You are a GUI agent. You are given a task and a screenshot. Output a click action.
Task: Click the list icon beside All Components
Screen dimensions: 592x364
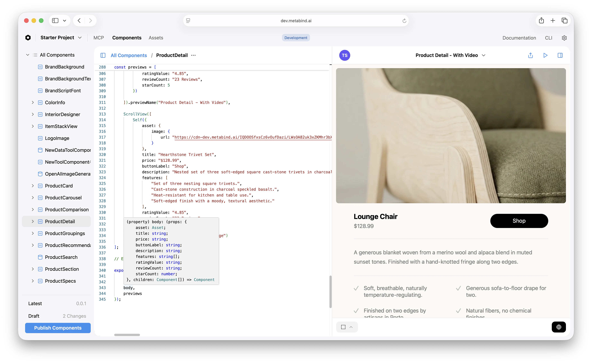[x=35, y=55]
